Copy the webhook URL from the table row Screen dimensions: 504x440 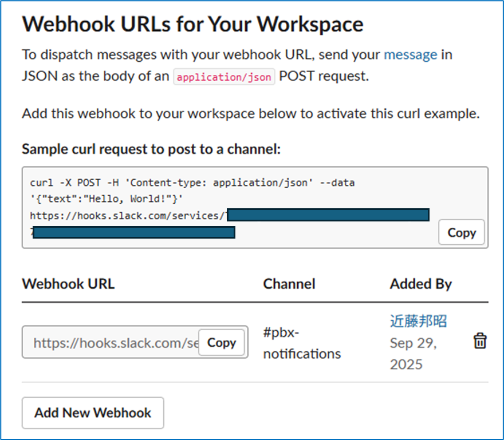[221, 343]
